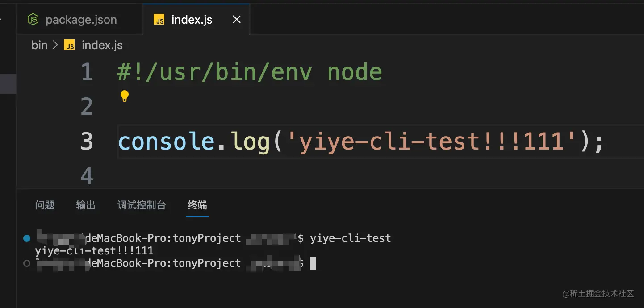Place cursor on the shebang line
The image size is (644, 308).
pos(249,72)
